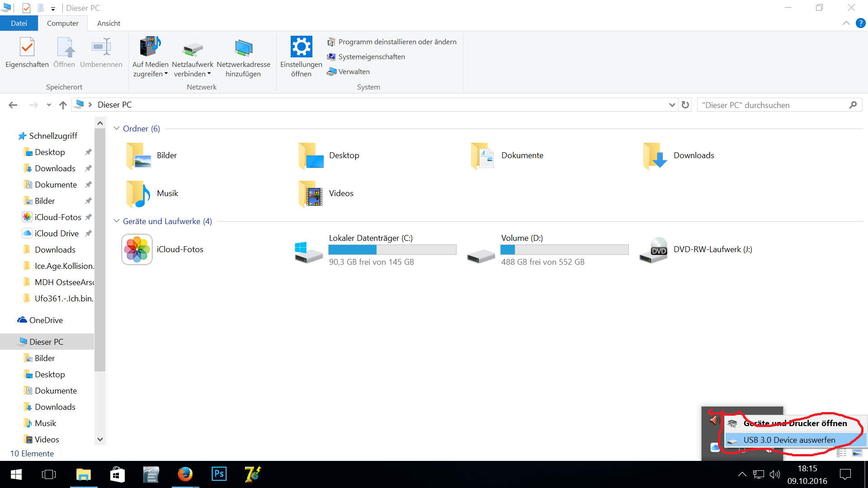Select DVD-RW-Laufwerk (J:)
This screenshot has width=868, height=488.
(696, 250)
